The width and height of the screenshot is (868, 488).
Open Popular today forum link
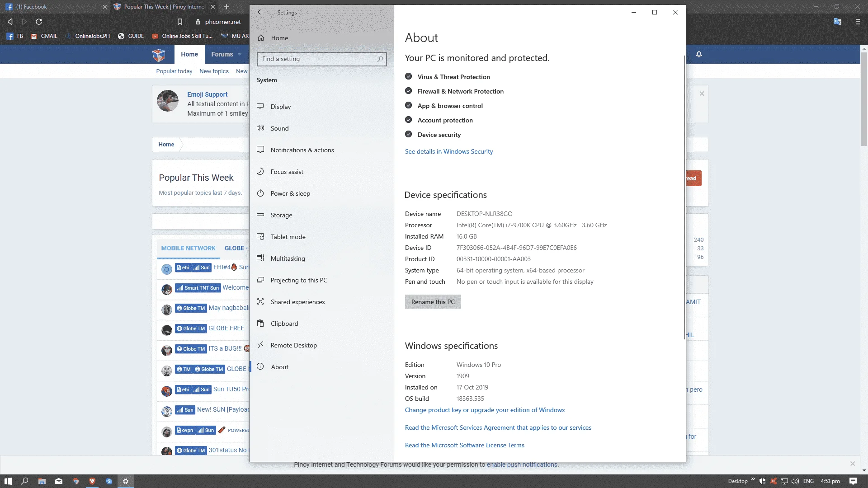click(x=174, y=71)
